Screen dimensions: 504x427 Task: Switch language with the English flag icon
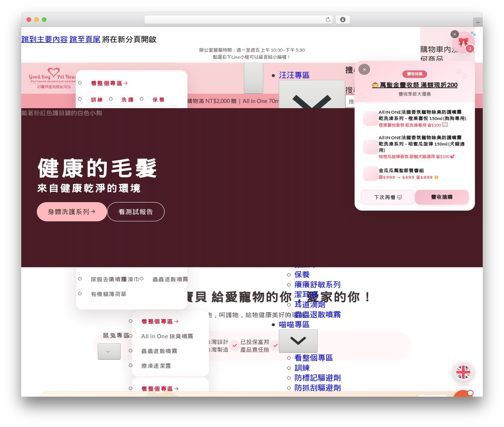click(463, 372)
